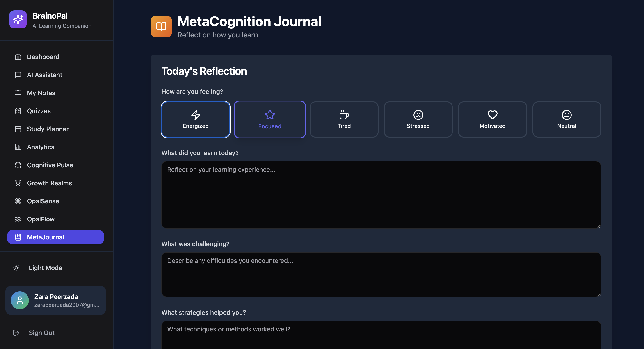Pick the Motivated heart mood
644x349 pixels.
click(x=492, y=119)
